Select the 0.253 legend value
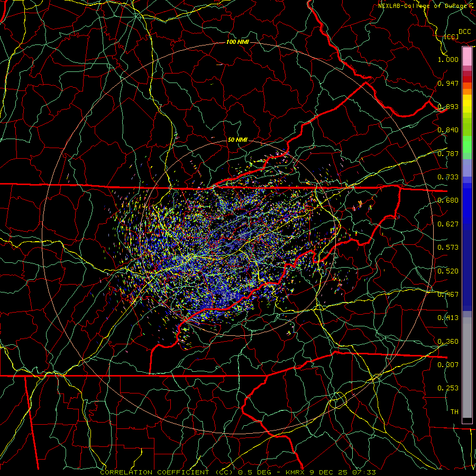 448,388
